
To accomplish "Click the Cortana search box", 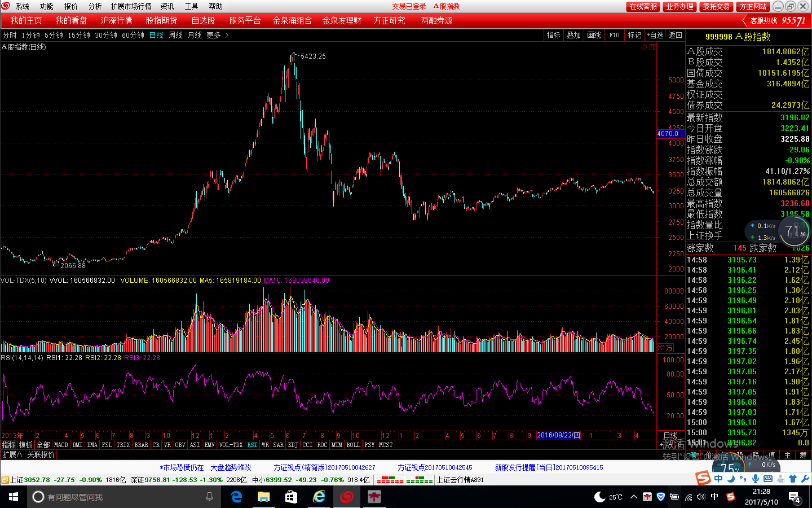I will [x=124, y=497].
